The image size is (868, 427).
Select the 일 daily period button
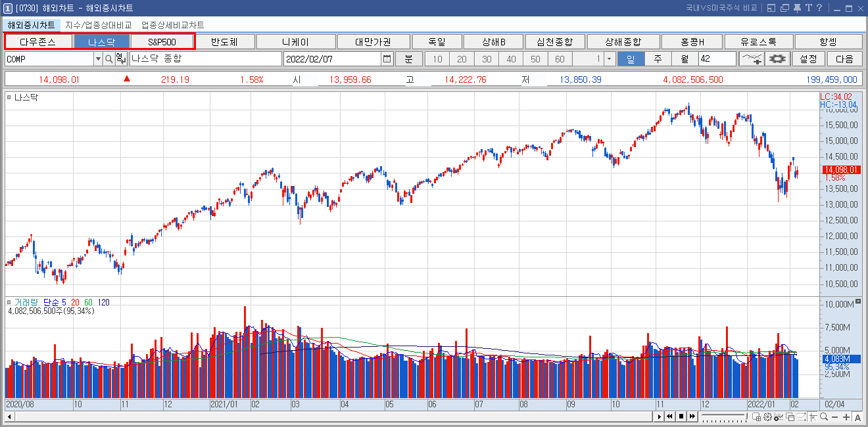[x=631, y=59]
